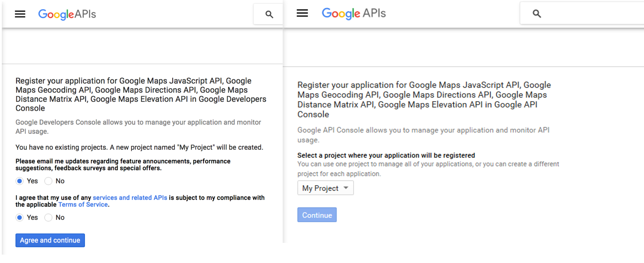Select No for email updates

click(48, 181)
